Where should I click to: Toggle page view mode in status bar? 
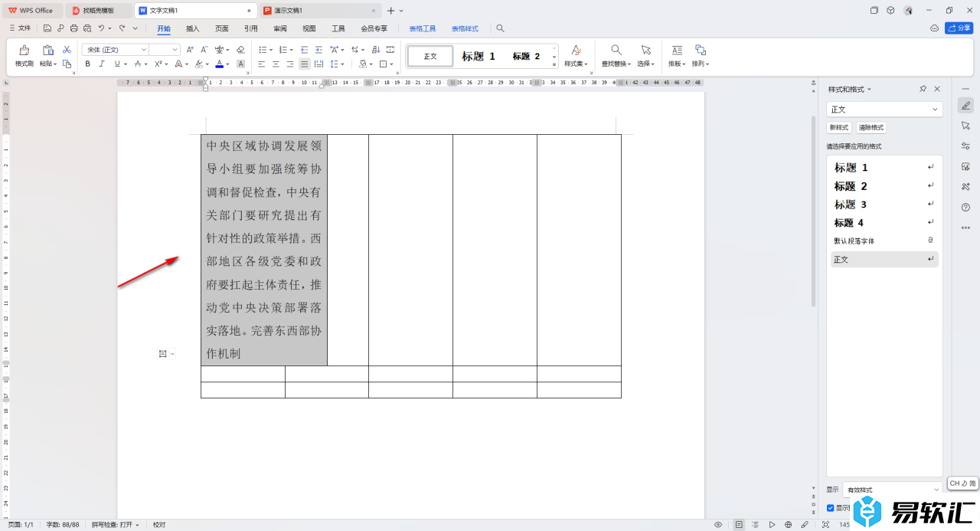739,525
